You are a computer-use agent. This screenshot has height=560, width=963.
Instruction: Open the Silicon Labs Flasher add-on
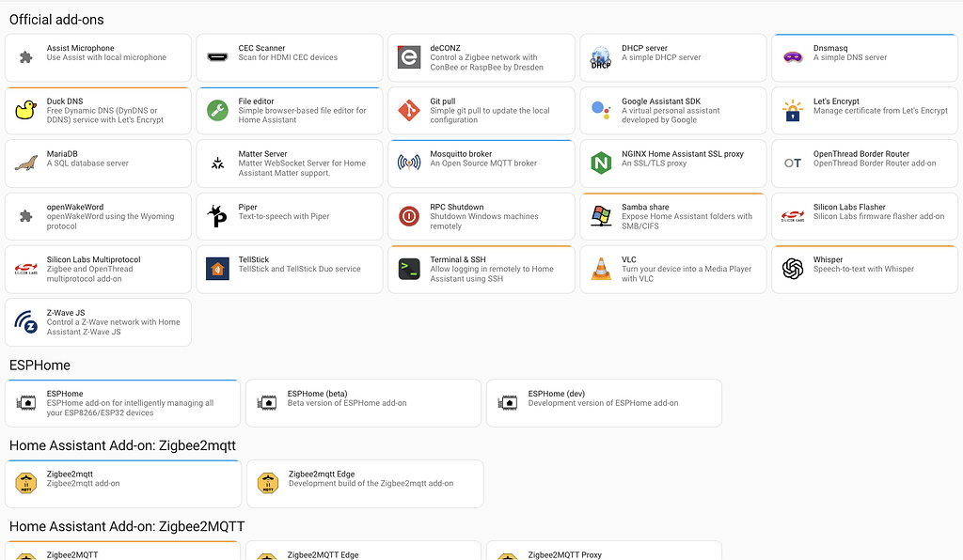[863, 216]
